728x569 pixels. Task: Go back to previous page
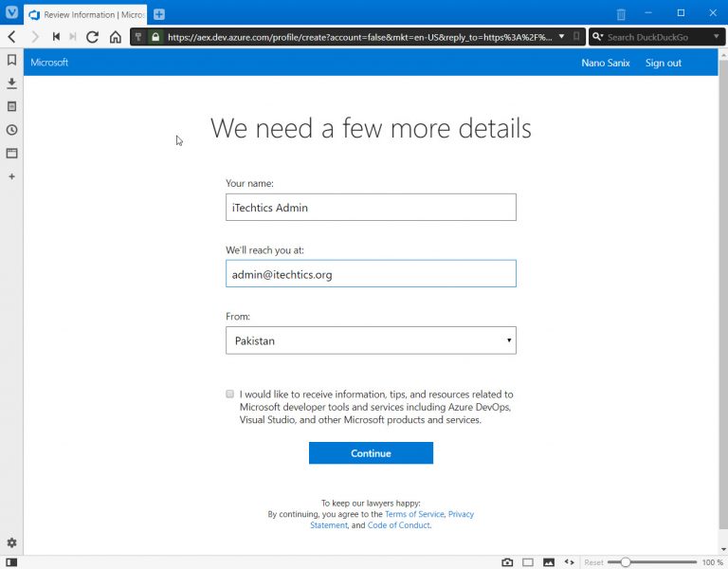coord(12,37)
